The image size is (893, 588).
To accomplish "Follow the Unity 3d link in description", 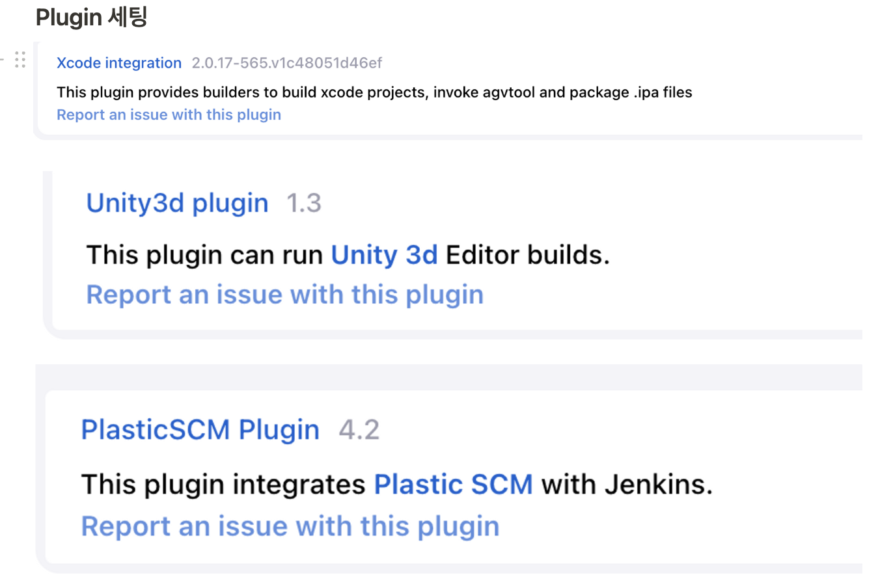I will [x=384, y=255].
